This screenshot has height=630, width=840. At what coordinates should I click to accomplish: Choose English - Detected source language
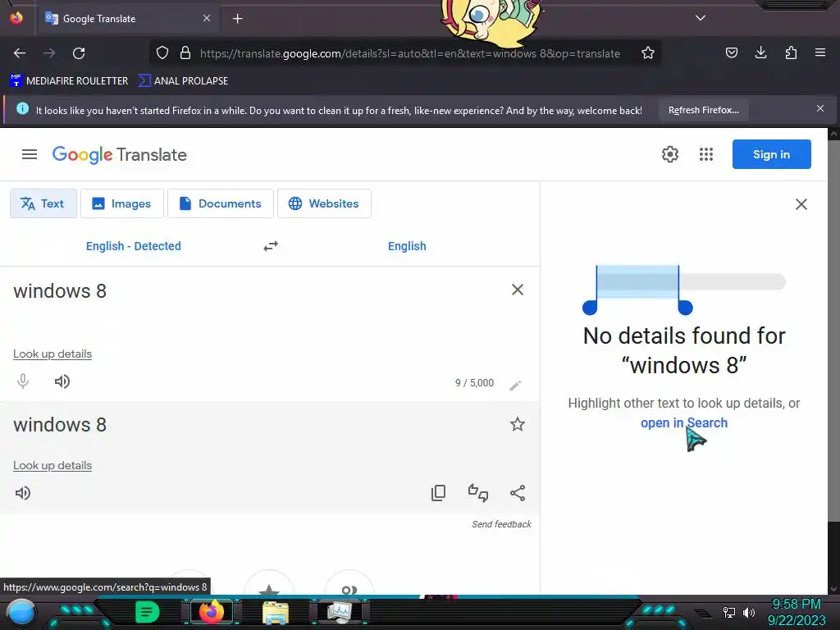134,246
